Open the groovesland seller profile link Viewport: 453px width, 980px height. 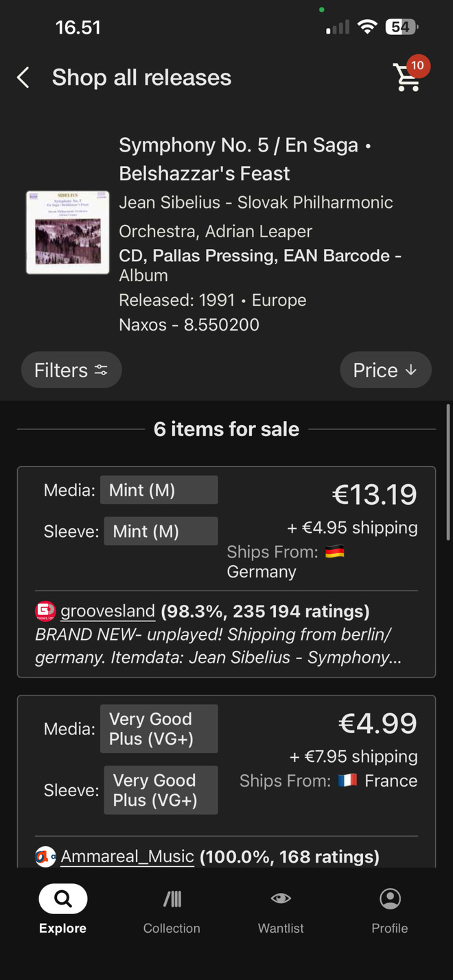point(108,611)
